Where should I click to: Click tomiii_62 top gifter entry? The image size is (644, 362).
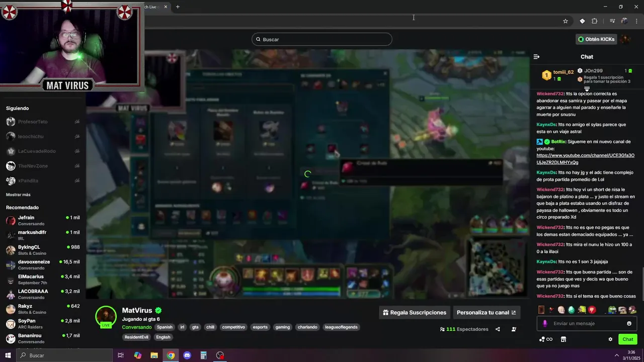point(557,75)
